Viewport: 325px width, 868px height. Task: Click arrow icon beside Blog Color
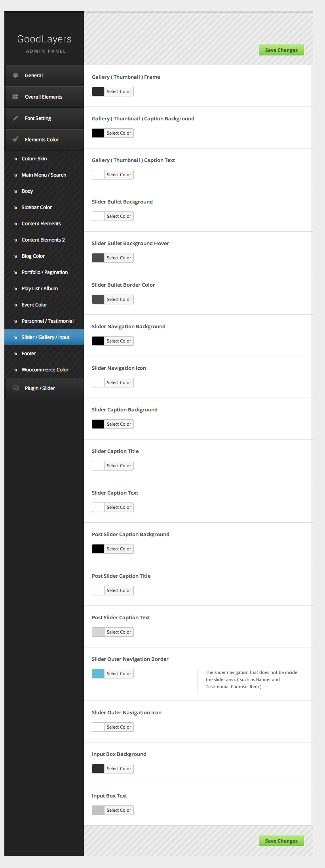16,256
